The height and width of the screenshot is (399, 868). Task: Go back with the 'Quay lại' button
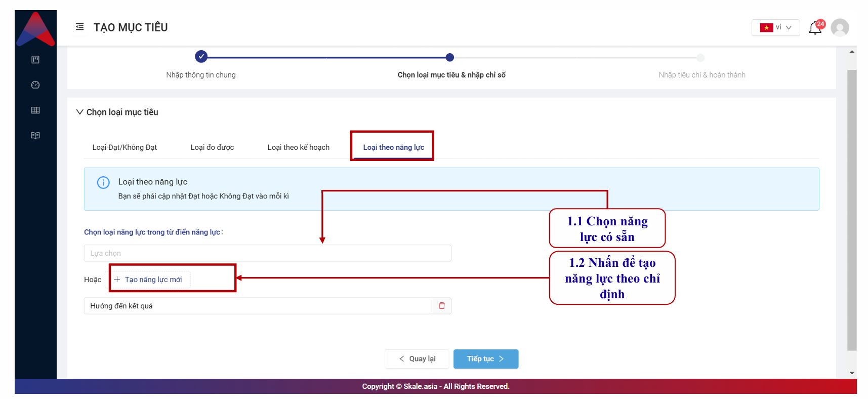(x=417, y=359)
